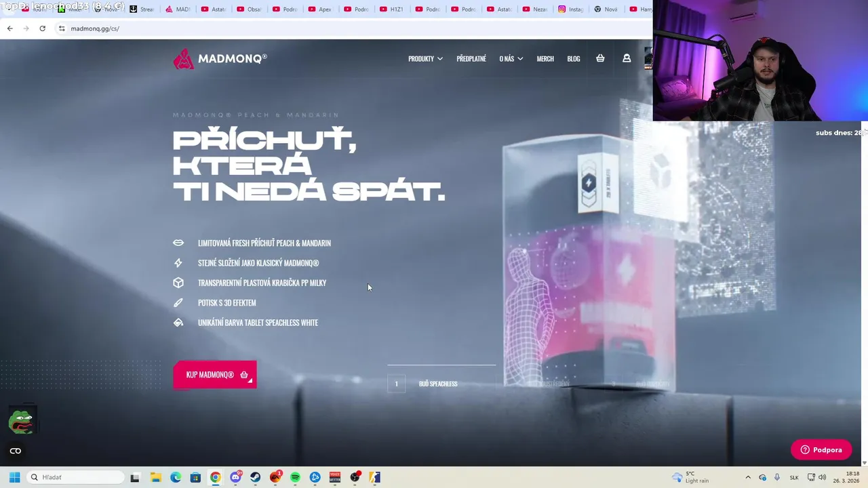The height and width of the screenshot is (488, 868).
Task: Open Microsoft Store from the taskbar
Action: pyautogui.click(x=195, y=477)
